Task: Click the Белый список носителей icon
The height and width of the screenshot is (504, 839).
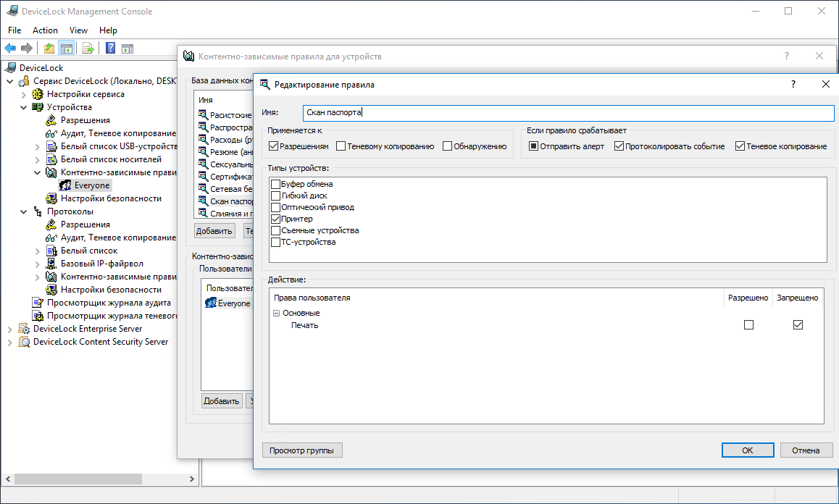Action: tap(51, 159)
